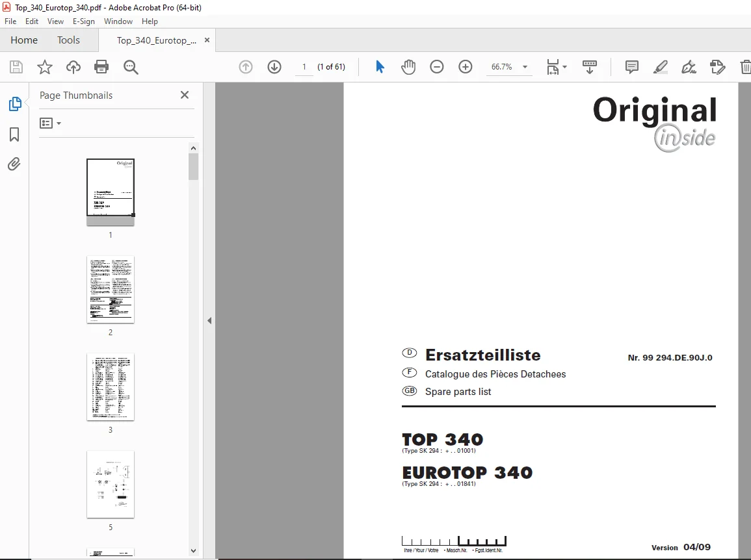The height and width of the screenshot is (560, 751).
Task: Click the Ersatzteilliste heading text
Action: coord(482,355)
